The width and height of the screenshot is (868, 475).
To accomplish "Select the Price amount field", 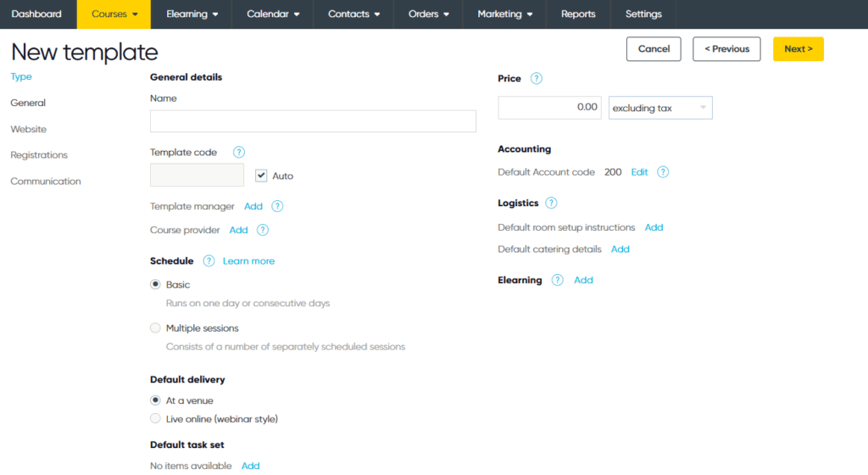I will pyautogui.click(x=549, y=108).
